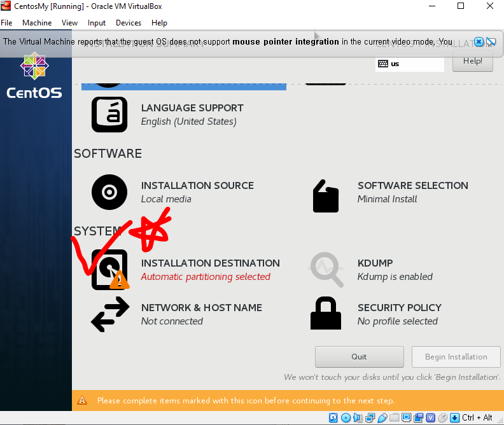Click the VirtualBox window title icon
The height and width of the screenshot is (425, 504).
coord(6,6)
